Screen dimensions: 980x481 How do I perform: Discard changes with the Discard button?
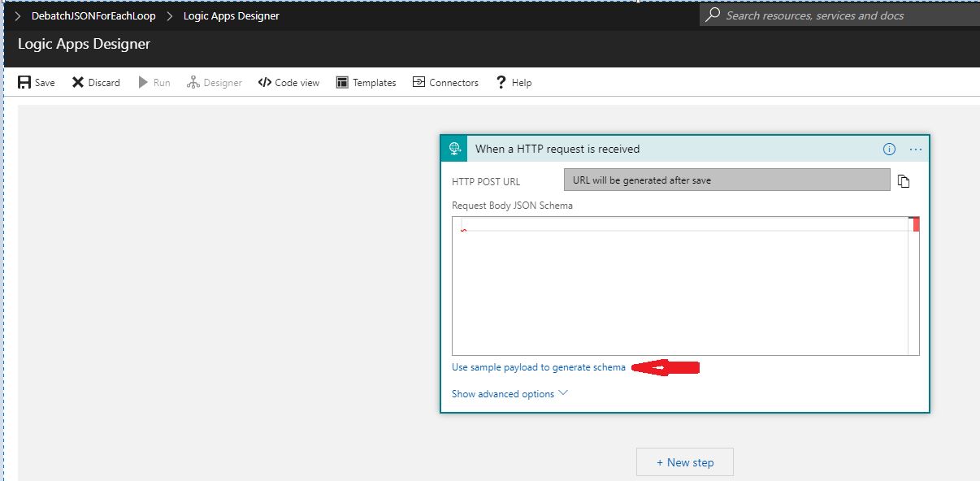pyautogui.click(x=96, y=82)
